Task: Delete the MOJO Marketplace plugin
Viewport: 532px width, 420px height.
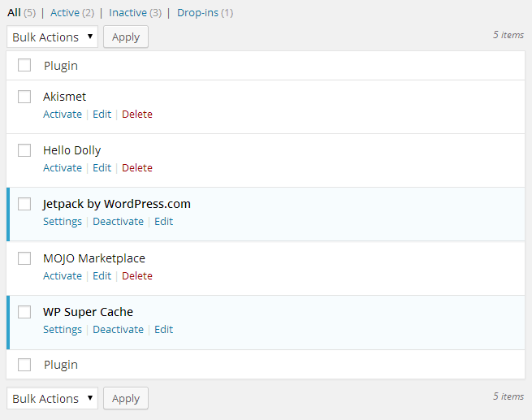Action: point(137,276)
